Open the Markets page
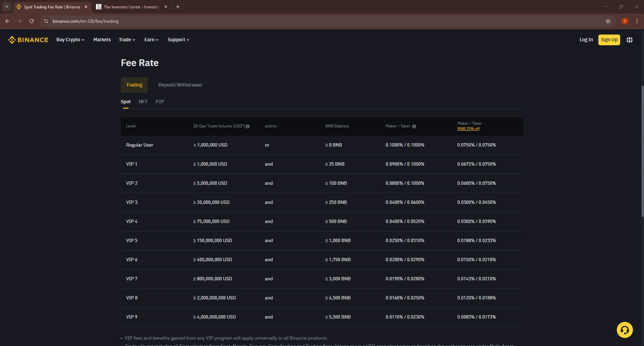Image resolution: width=644 pixels, height=346 pixels. (x=102, y=40)
